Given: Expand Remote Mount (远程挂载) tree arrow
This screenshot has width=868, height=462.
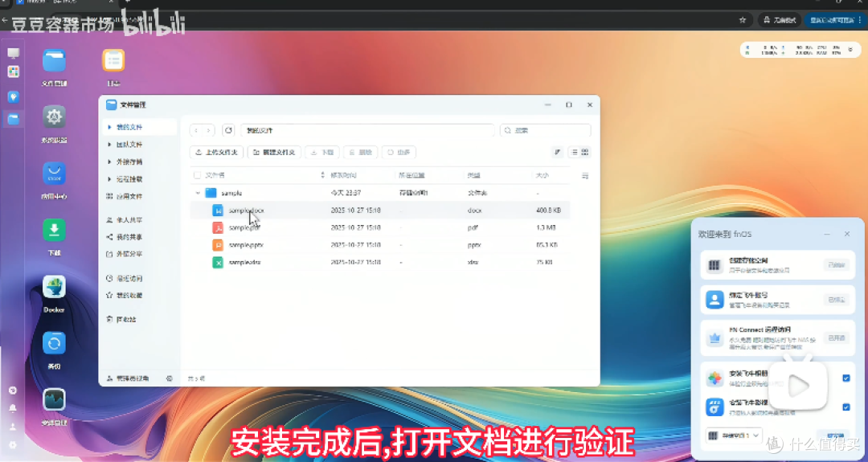Looking at the screenshot, I should tap(109, 179).
